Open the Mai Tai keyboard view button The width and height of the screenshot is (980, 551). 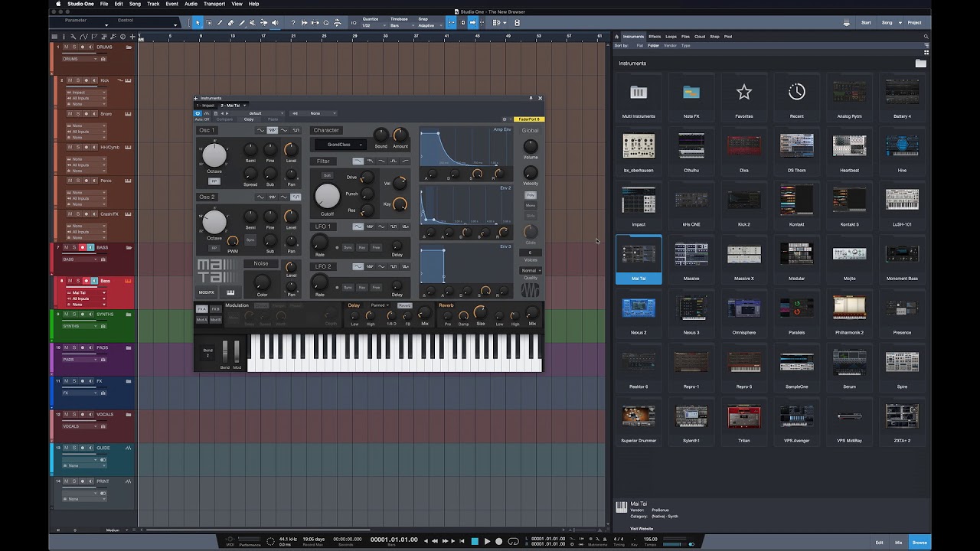[230, 292]
